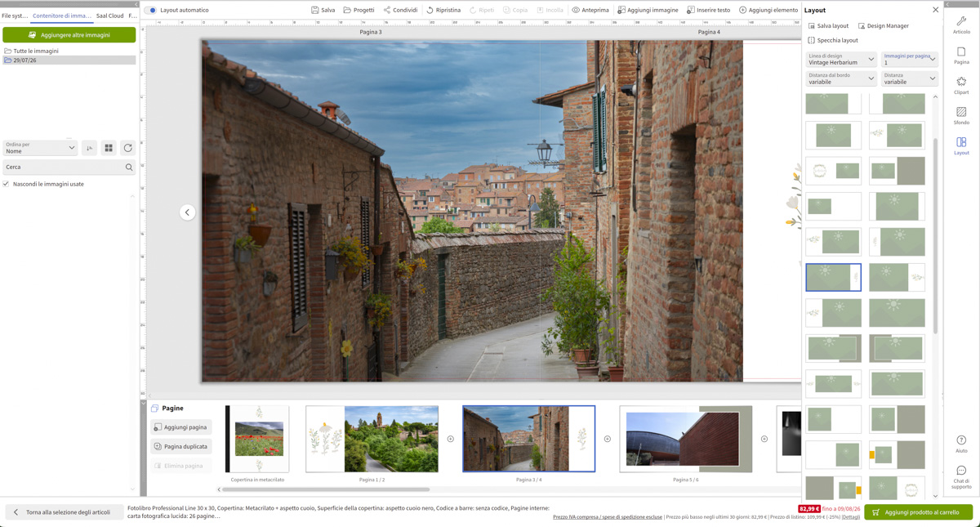Viewport: 980px width, 527px height.
Task: Click Specchia layout
Action: click(832, 40)
